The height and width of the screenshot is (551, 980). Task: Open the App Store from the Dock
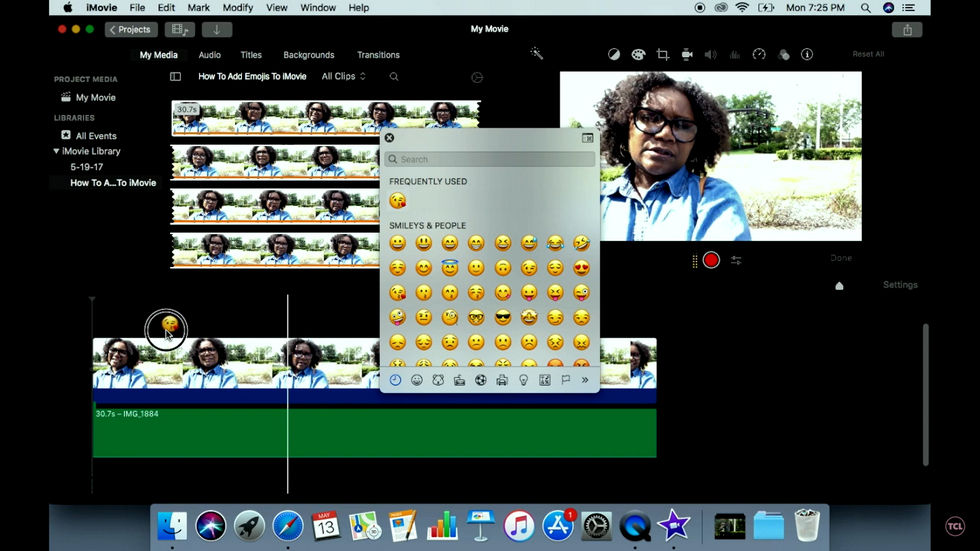coord(558,525)
